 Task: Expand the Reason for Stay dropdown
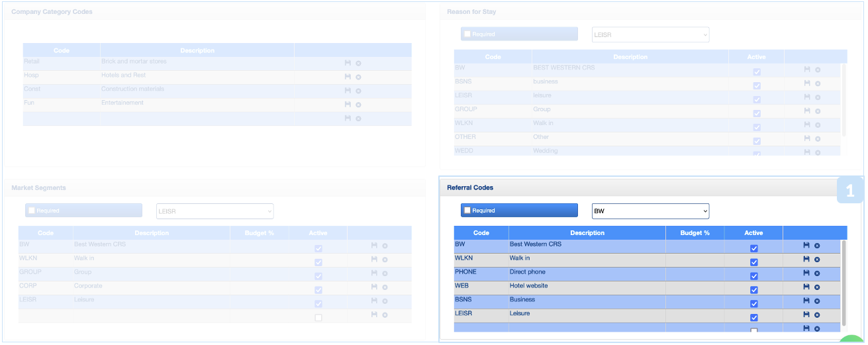[x=650, y=35]
